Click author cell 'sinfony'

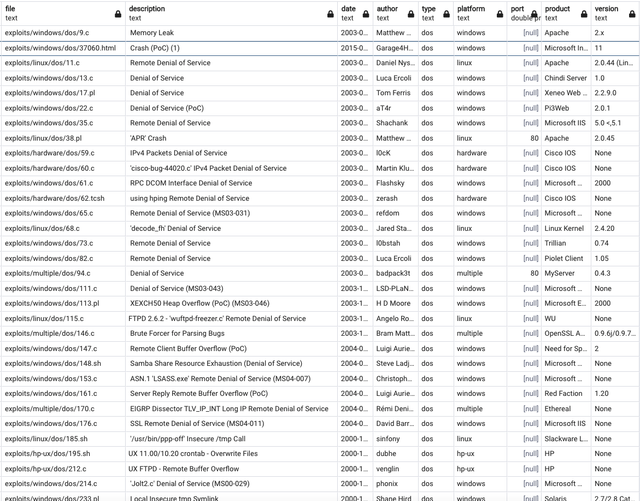pos(396,439)
